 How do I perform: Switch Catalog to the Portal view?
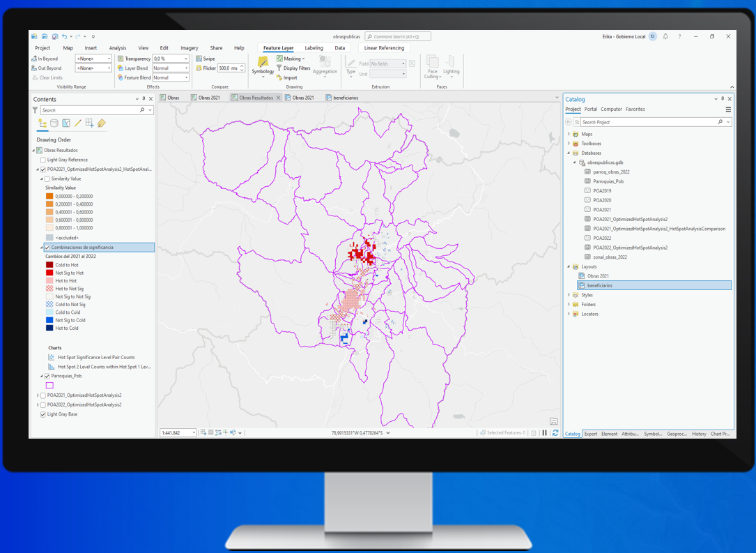point(590,109)
